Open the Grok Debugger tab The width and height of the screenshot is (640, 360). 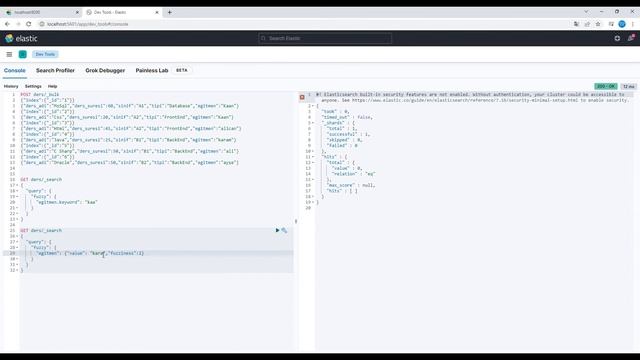coord(105,71)
